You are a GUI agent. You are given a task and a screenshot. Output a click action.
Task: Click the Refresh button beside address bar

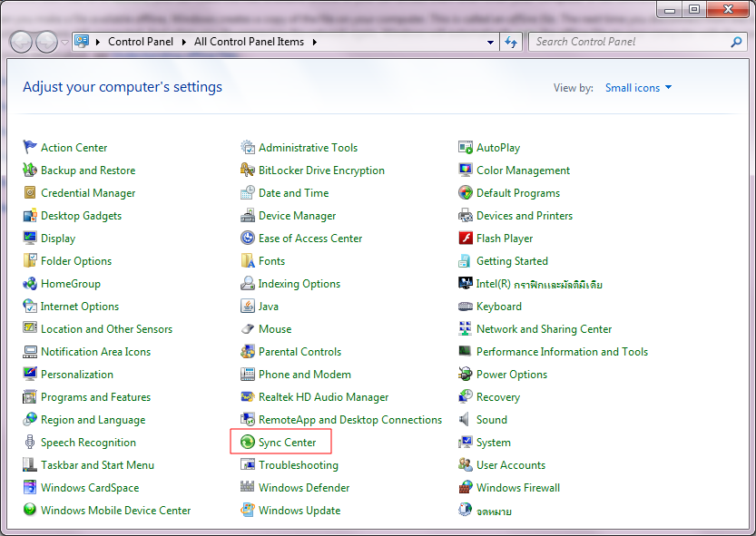(511, 42)
